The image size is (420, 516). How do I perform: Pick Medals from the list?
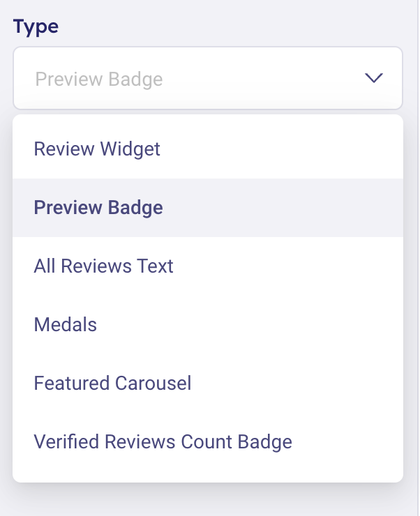(66, 324)
